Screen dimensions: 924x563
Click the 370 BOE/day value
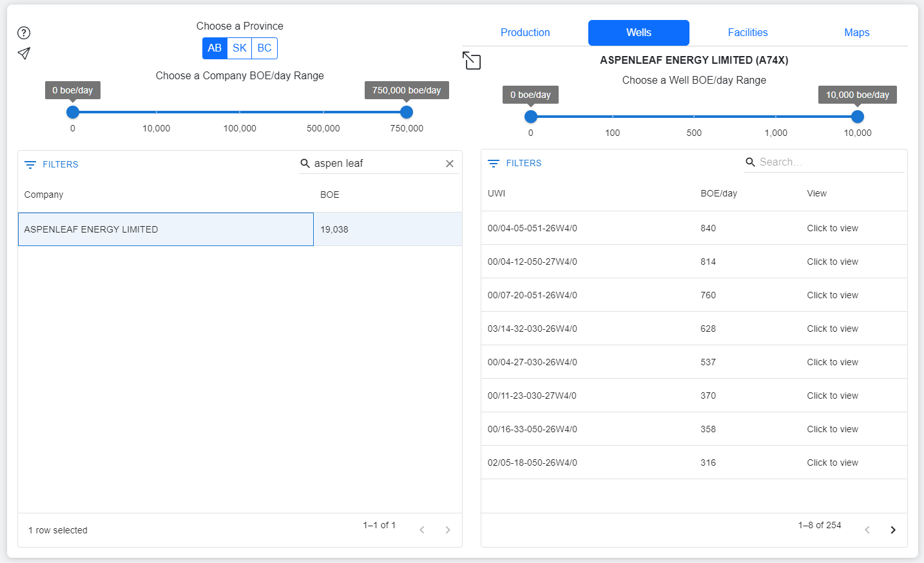click(708, 396)
